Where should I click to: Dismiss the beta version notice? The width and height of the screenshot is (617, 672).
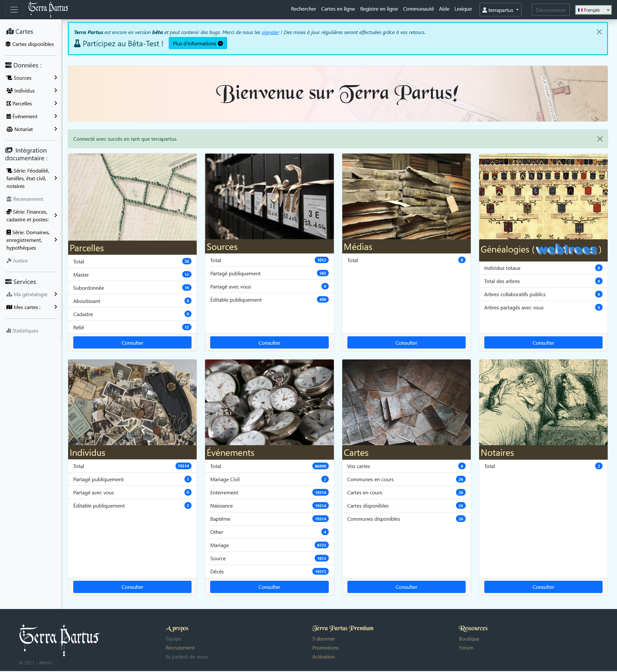pos(599,32)
